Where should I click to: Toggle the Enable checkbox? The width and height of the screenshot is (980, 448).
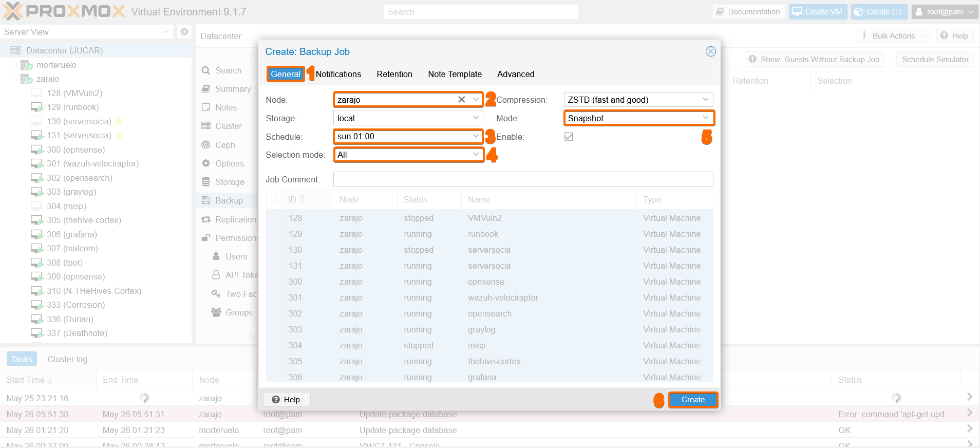pyautogui.click(x=569, y=137)
